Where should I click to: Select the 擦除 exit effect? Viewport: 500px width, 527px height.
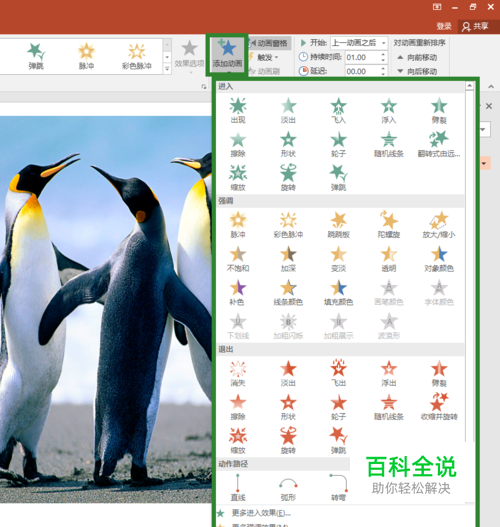[238, 407]
